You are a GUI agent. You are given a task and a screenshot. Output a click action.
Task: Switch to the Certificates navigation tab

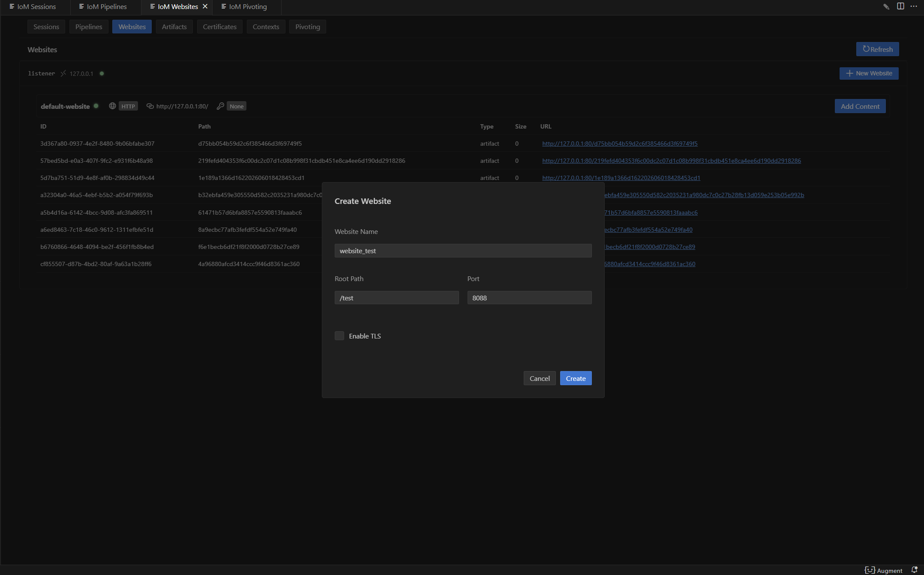click(x=220, y=27)
